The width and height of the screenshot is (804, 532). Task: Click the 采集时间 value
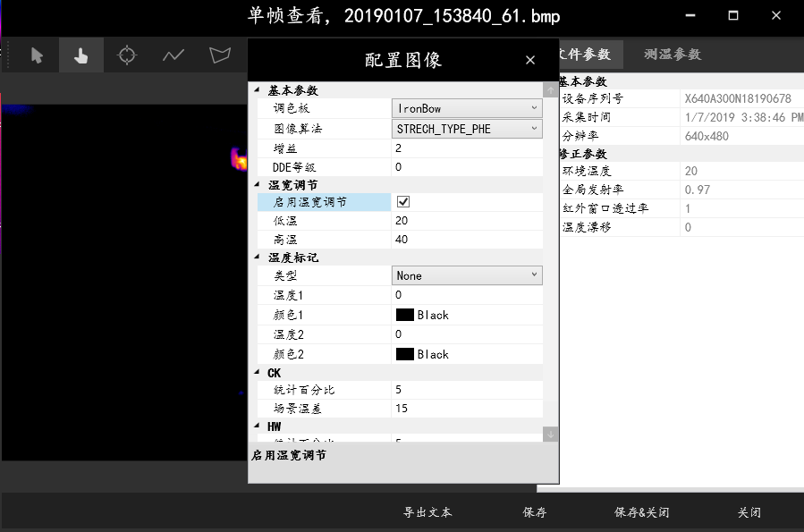(x=743, y=117)
